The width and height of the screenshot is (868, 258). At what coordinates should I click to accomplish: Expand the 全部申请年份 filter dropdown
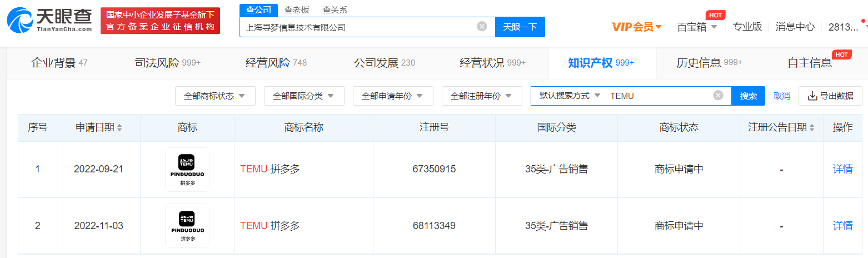(x=393, y=96)
